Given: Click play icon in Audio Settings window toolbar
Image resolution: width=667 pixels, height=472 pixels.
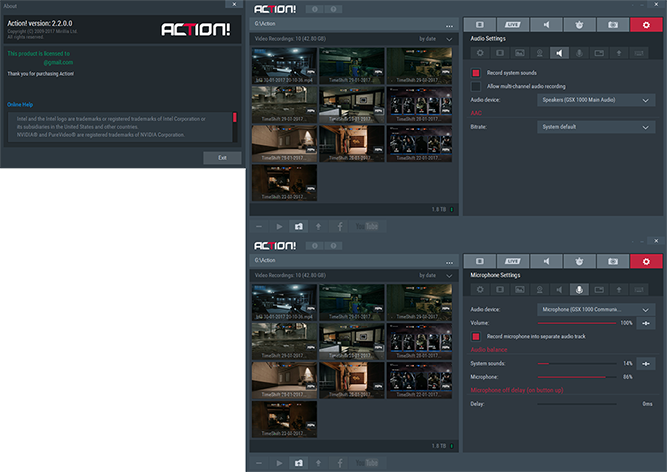Looking at the screenshot, I should point(279,227).
